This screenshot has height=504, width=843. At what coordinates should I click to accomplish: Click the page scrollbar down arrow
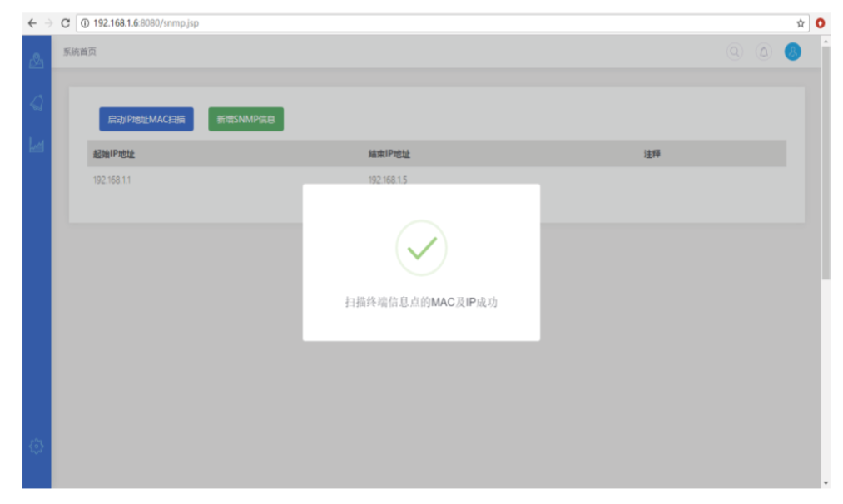point(825,482)
